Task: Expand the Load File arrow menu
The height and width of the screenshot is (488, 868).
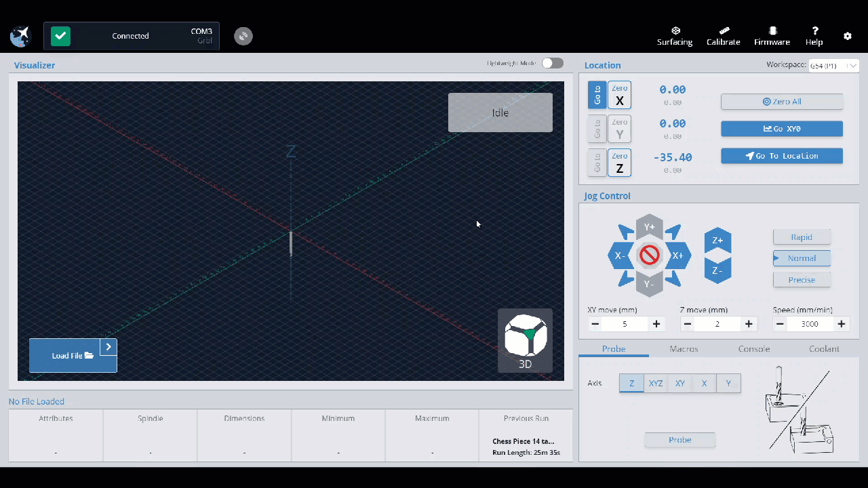Action: [x=108, y=347]
